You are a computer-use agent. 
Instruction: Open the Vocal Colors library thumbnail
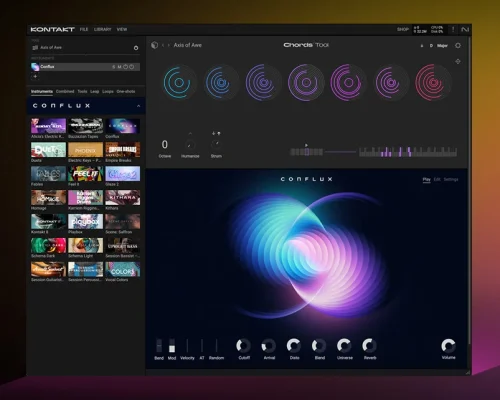pyautogui.click(x=123, y=269)
